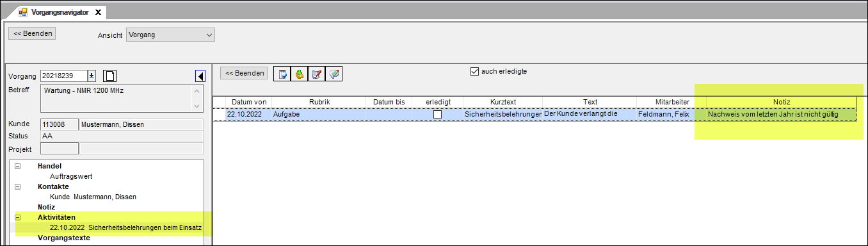Viewport: 868px width, 246px height.
Task: Collapse left panel with black triangle button
Action: pyautogui.click(x=200, y=76)
